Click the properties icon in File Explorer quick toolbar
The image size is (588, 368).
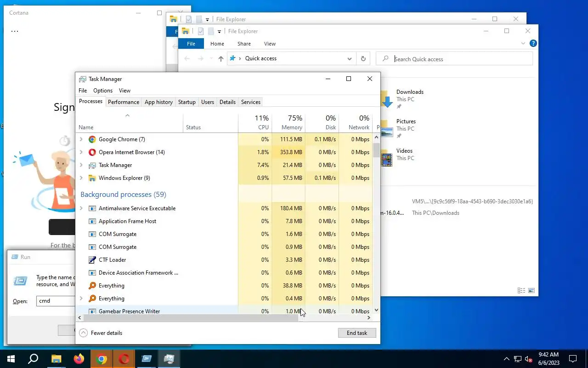click(201, 31)
